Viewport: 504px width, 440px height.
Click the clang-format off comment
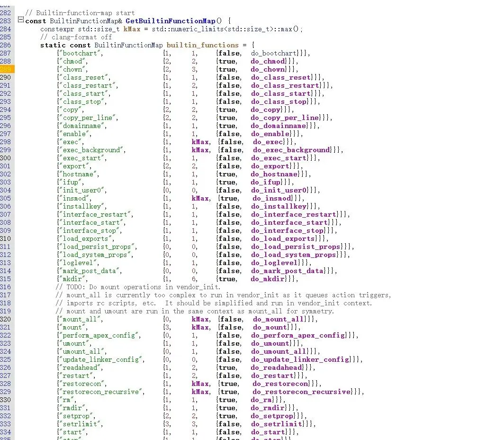76,37
